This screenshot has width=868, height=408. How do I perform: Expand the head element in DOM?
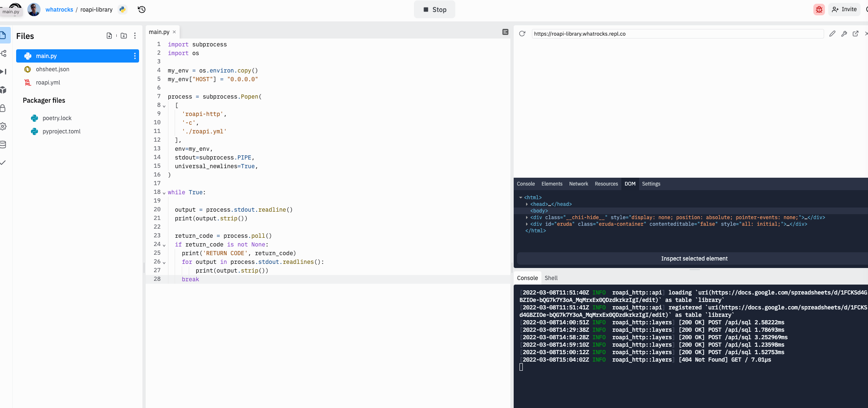(x=527, y=204)
